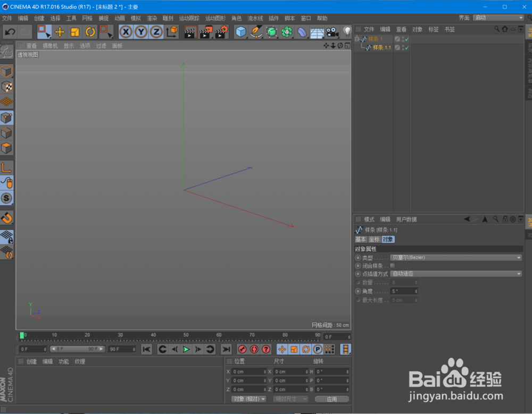
Task: Switch to the 坐标 attribute tab
Action: point(374,239)
